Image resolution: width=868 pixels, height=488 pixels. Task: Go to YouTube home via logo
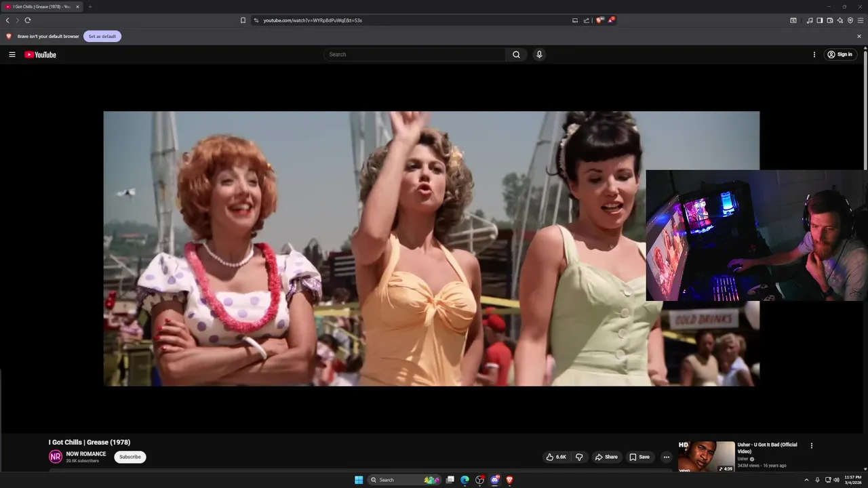coord(40,54)
